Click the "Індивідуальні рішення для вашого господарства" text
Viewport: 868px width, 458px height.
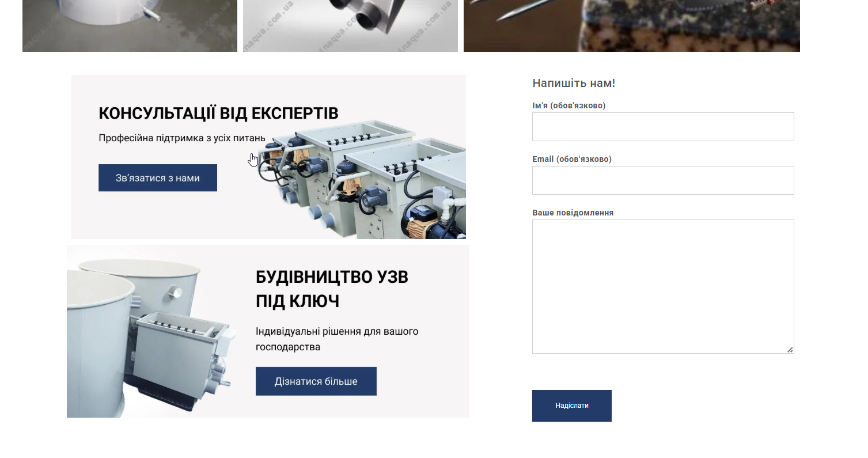[x=337, y=339]
